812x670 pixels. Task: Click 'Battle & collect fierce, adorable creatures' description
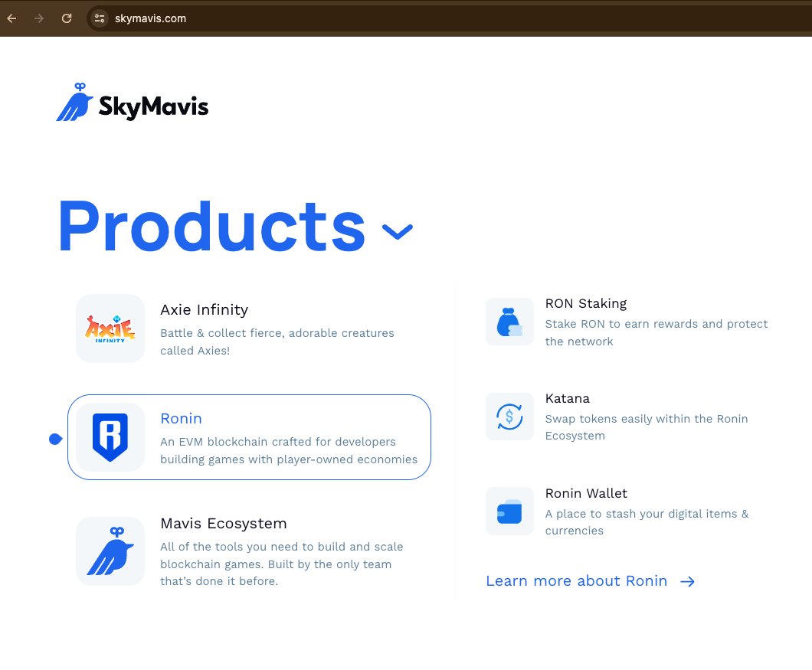point(277,342)
